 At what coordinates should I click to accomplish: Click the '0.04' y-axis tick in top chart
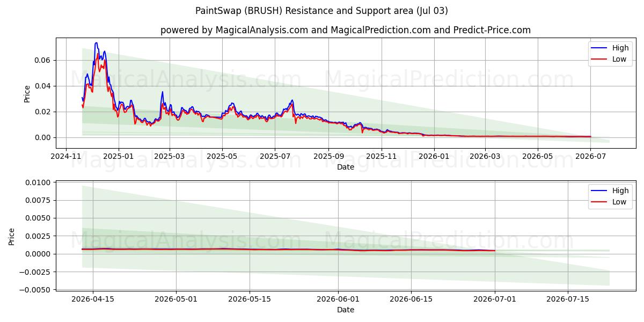tap(43, 86)
